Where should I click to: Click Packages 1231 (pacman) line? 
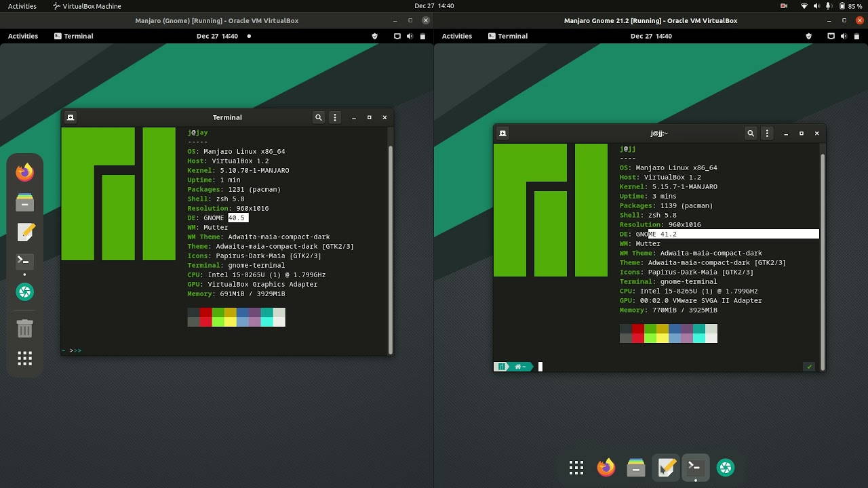(x=234, y=190)
